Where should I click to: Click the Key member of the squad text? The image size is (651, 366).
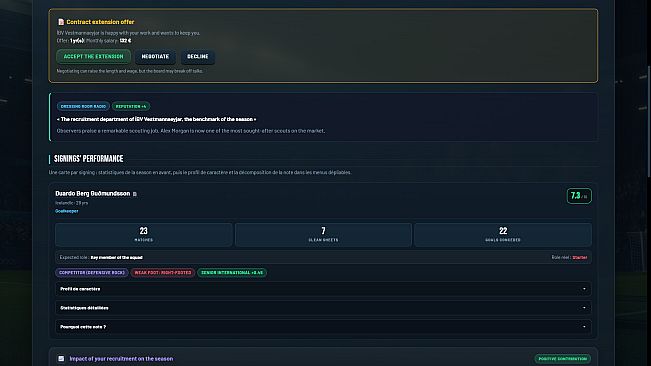[117, 257]
